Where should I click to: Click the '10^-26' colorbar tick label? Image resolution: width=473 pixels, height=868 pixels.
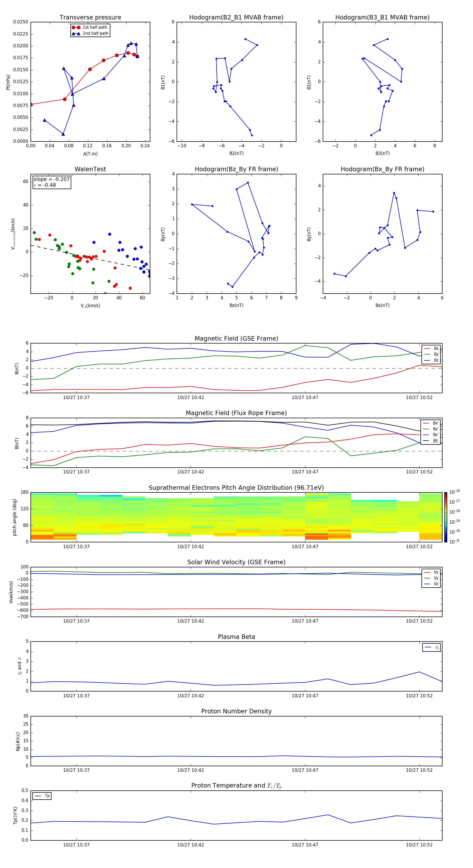point(455,492)
